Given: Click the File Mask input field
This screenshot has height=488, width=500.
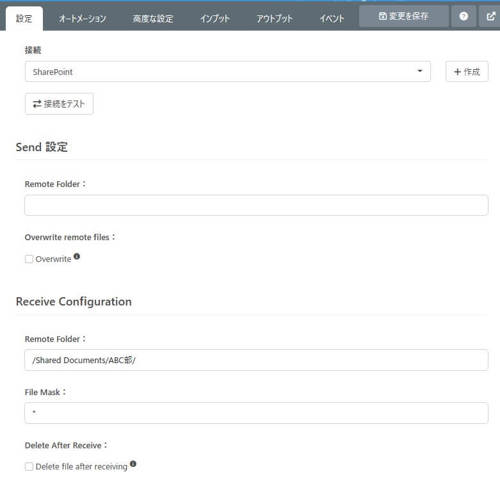Looking at the screenshot, I should click(x=256, y=413).
